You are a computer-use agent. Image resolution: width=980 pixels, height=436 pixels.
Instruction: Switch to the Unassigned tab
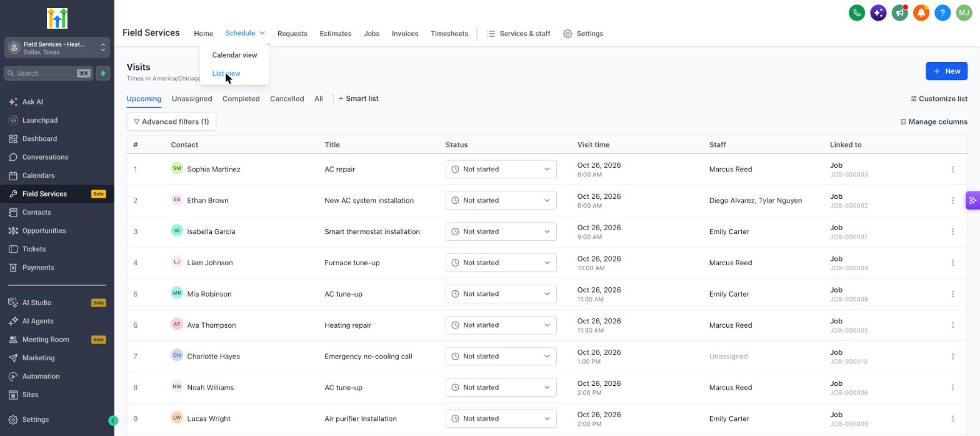pos(192,99)
